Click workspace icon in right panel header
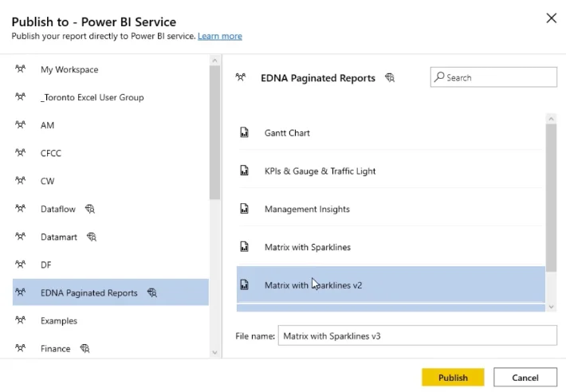Viewport: 566px width, 392px height. point(241,76)
